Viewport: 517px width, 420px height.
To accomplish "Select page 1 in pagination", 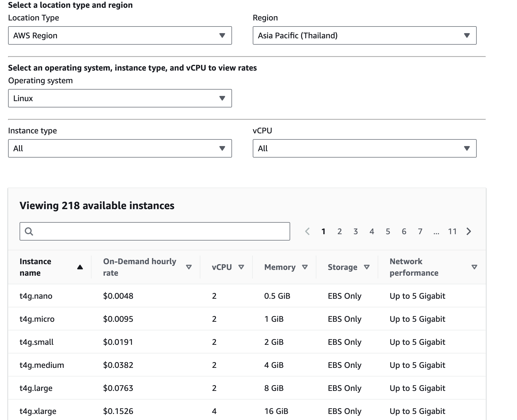I will (x=323, y=231).
